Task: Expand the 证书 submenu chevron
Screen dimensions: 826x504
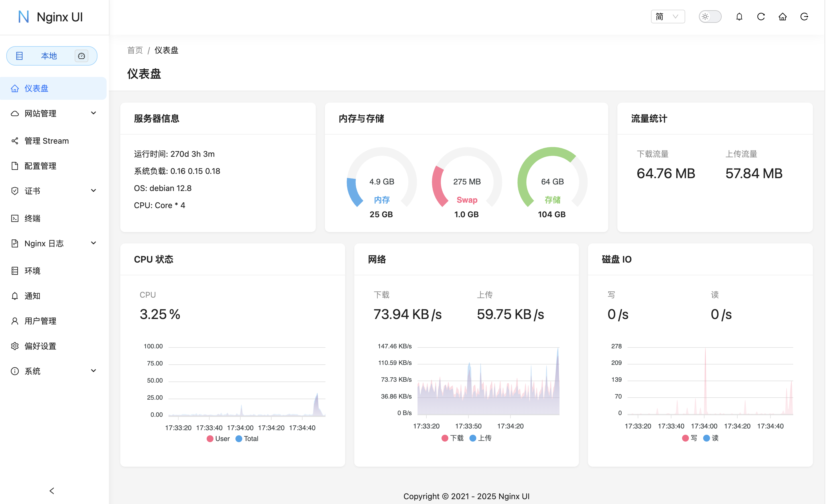Action: tap(93, 191)
